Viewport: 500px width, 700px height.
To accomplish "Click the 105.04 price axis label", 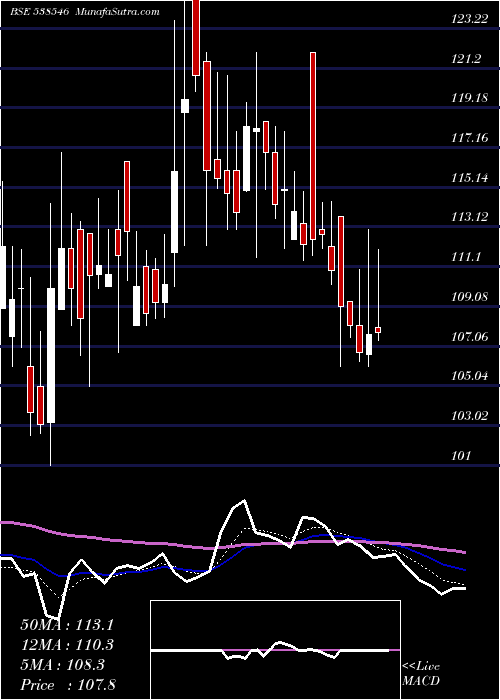I will [470, 376].
